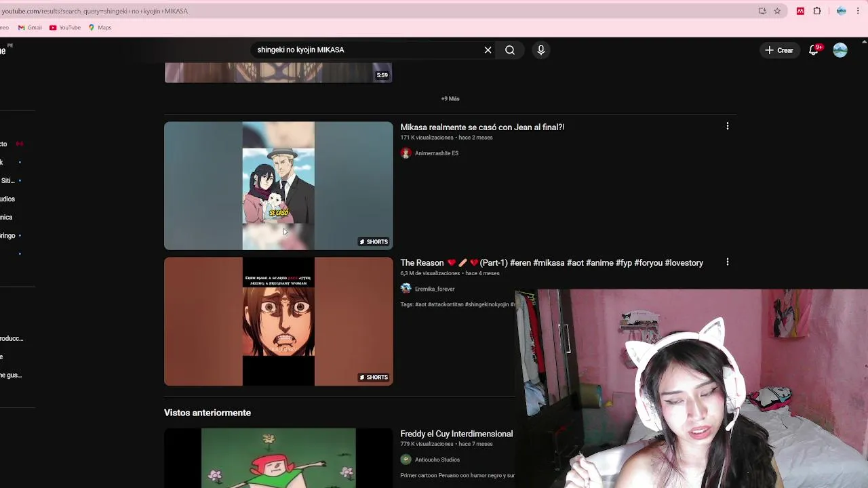Viewport: 868px width, 488px height.
Task: Click the Gmail favicon in bookmarks bar
Action: [x=21, y=28]
